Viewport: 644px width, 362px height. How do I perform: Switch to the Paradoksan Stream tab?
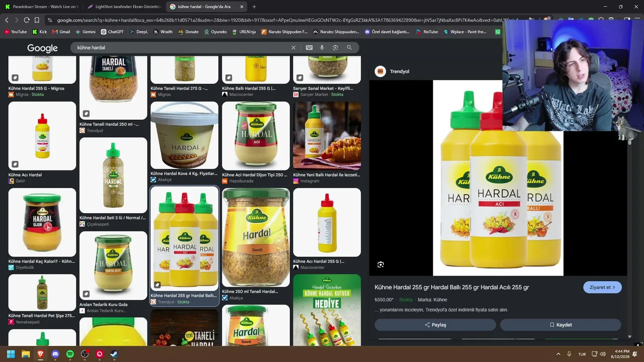point(42,7)
